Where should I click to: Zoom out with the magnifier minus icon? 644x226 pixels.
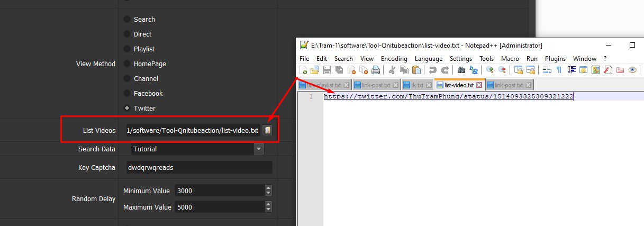(x=502, y=70)
